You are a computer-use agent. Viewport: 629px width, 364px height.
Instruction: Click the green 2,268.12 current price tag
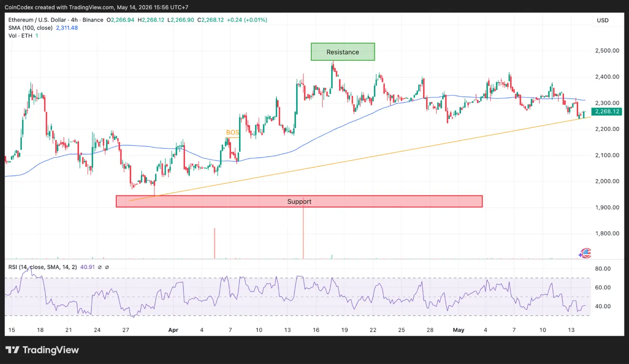(x=606, y=112)
